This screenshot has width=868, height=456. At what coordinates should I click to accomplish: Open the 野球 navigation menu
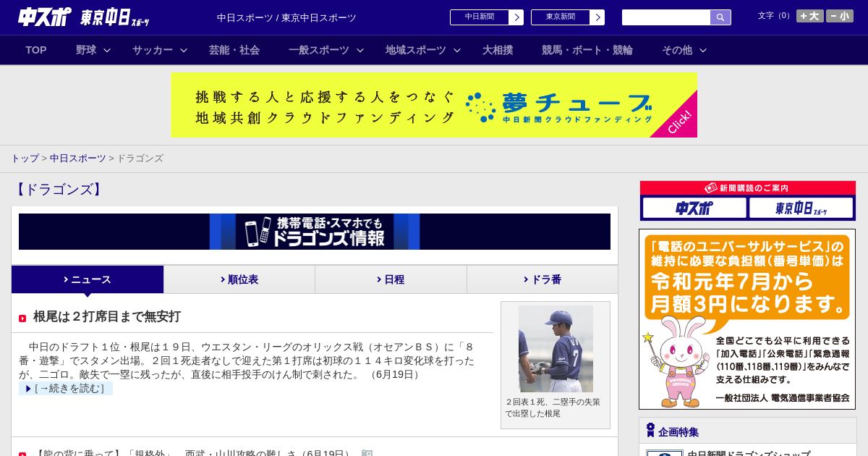pos(86,50)
